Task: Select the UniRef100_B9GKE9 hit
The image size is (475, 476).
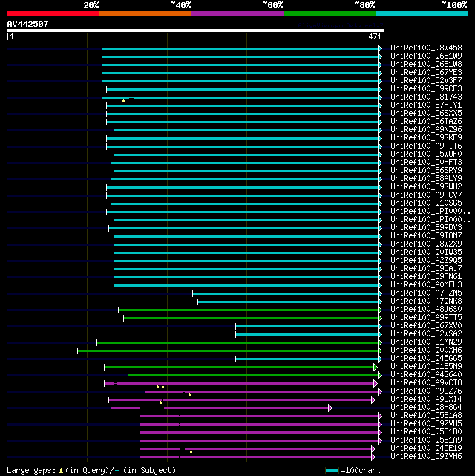Action: pyautogui.click(x=426, y=138)
